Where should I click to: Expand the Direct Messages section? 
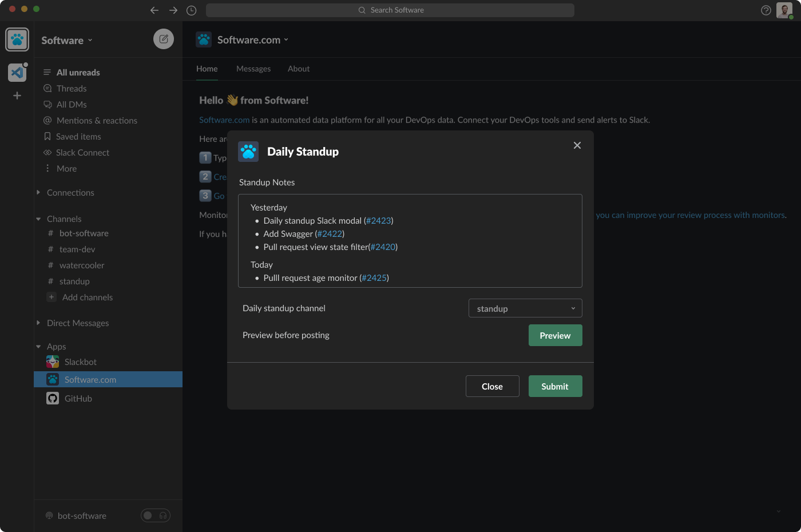click(x=38, y=323)
